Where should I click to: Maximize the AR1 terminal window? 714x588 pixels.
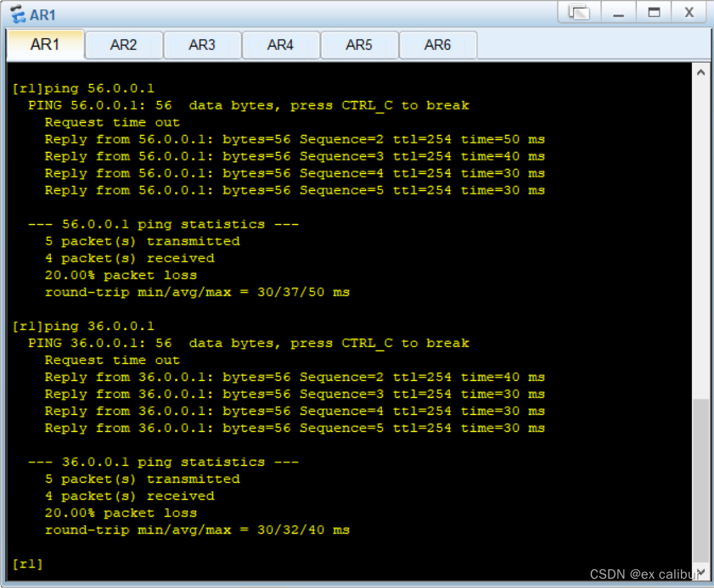pos(654,12)
